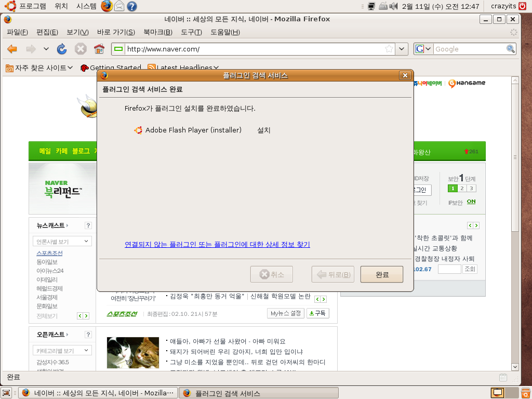
Task: Open the plugin detailed information link
Action: coord(218,244)
